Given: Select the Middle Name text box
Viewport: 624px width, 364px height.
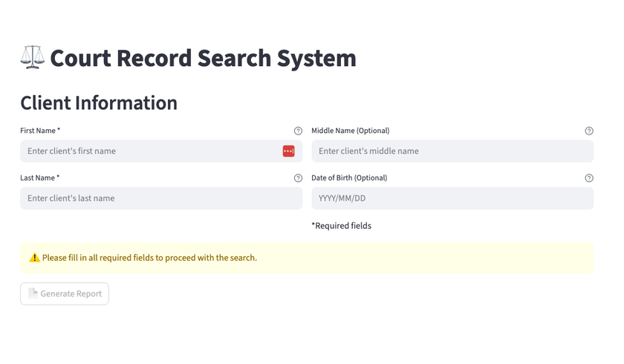Looking at the screenshot, I should (452, 151).
